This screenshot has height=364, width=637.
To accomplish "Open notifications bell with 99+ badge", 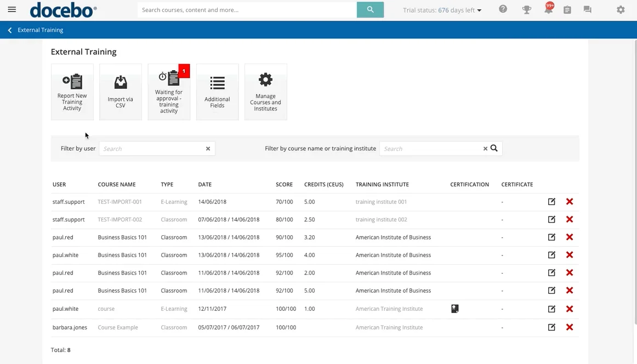I will point(548,10).
